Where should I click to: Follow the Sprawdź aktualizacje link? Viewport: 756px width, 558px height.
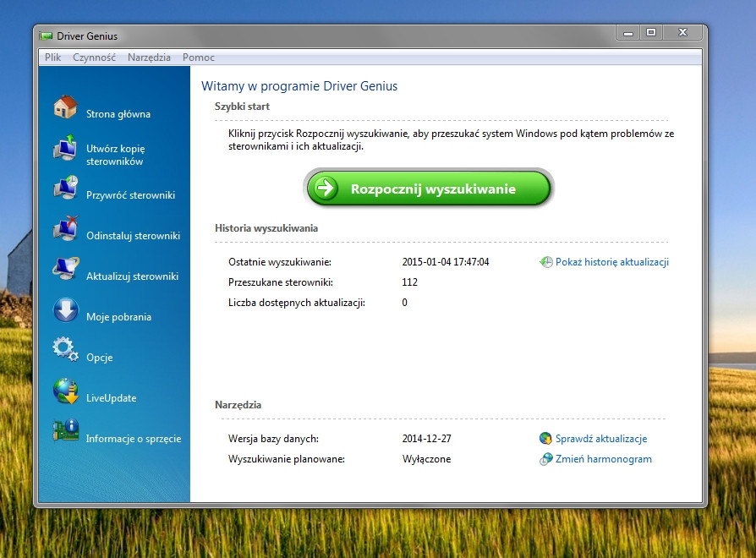coord(600,439)
